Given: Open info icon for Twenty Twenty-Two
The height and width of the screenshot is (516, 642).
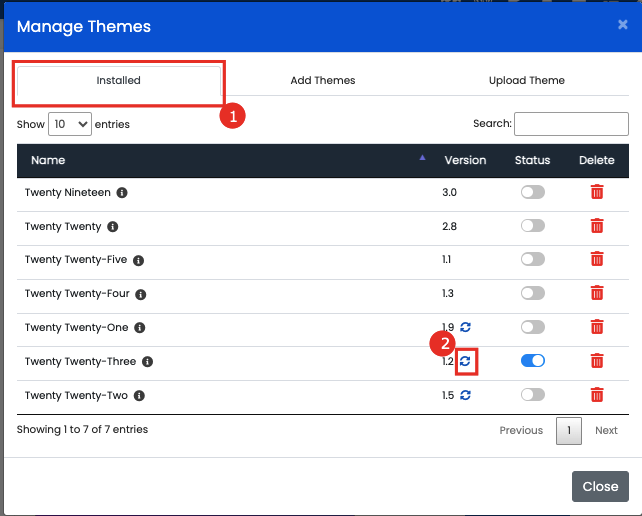Looking at the screenshot, I should (x=139, y=396).
